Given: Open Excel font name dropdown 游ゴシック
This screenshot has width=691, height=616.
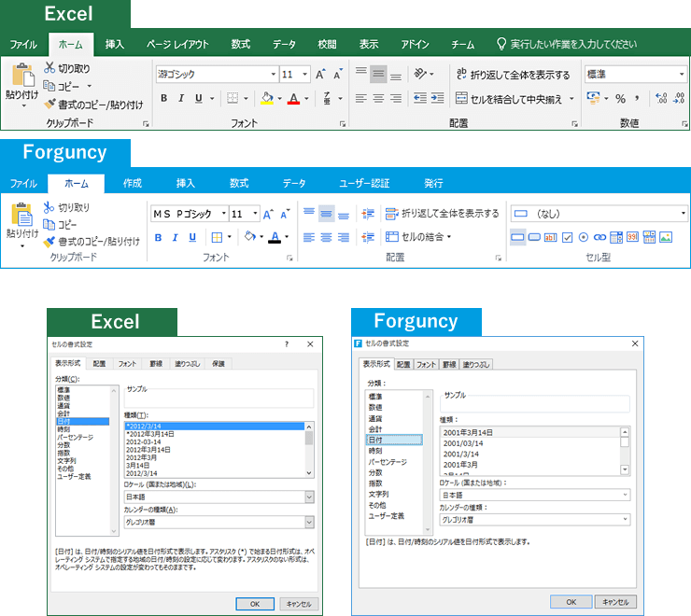Looking at the screenshot, I should [274, 74].
